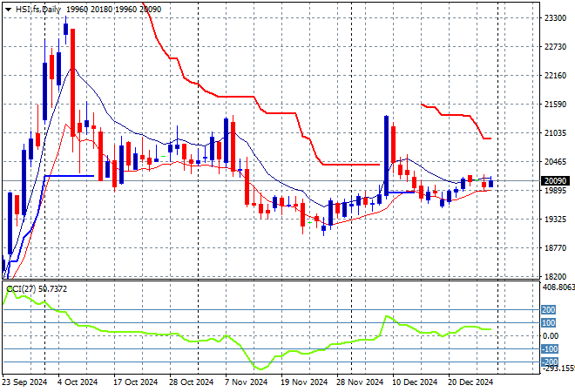Click the black triangle beside HSI.fs,Daily
This screenshot has height=392, width=575.
click(8, 7)
